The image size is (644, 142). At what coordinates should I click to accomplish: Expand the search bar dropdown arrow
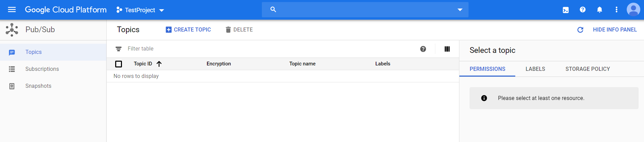[x=460, y=10]
